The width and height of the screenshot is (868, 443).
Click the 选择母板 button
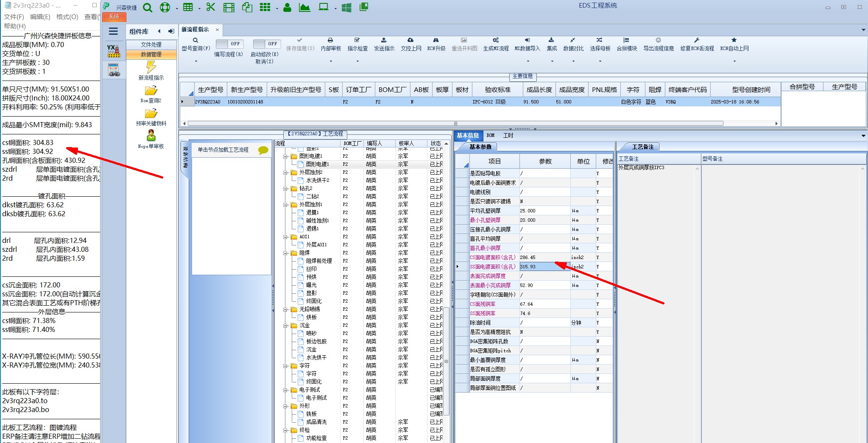(600, 45)
